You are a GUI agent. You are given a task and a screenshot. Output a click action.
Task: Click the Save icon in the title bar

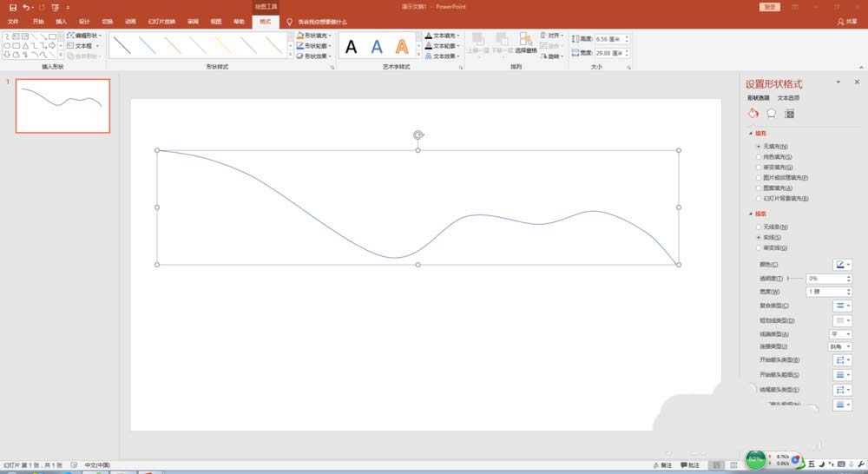[13, 7]
